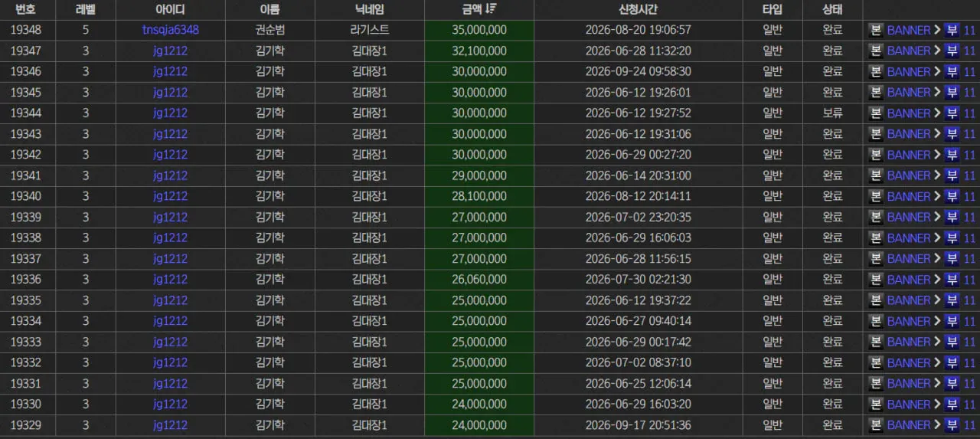Click the 본 badge in row 19341
This screenshot has height=439, width=980.
(876, 175)
